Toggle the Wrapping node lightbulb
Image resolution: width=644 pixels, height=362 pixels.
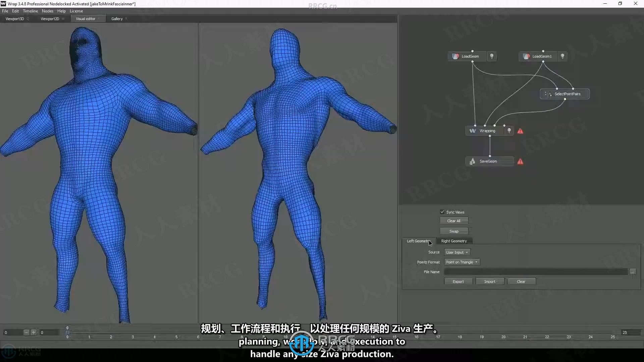509,131
